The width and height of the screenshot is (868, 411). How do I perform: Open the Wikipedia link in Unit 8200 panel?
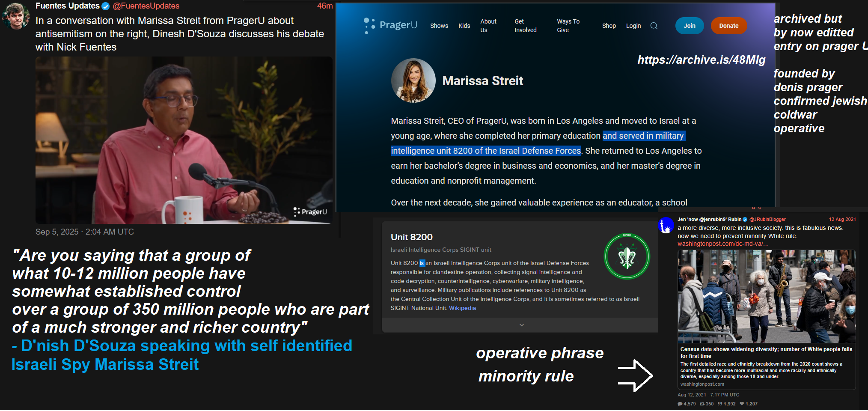tap(462, 308)
